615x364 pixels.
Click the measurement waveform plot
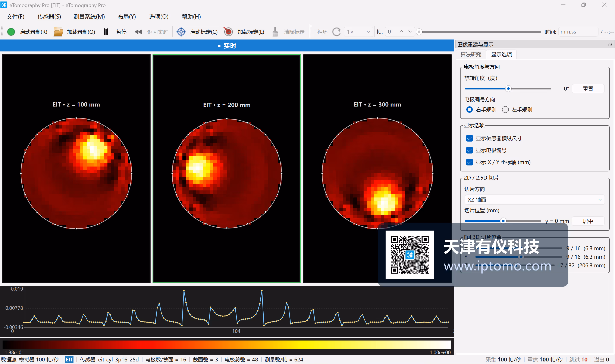[x=227, y=311]
